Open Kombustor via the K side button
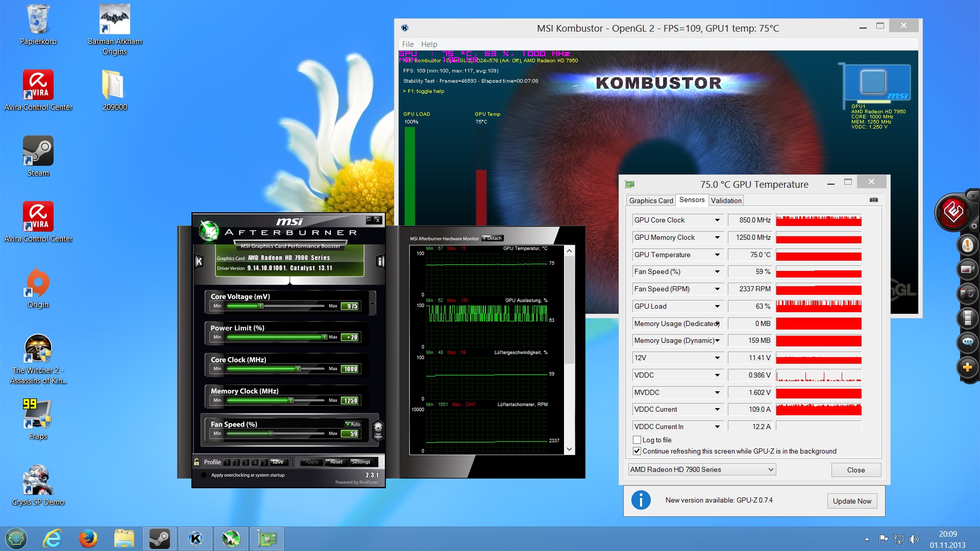Viewport: 980px width, 551px height. 199,262
